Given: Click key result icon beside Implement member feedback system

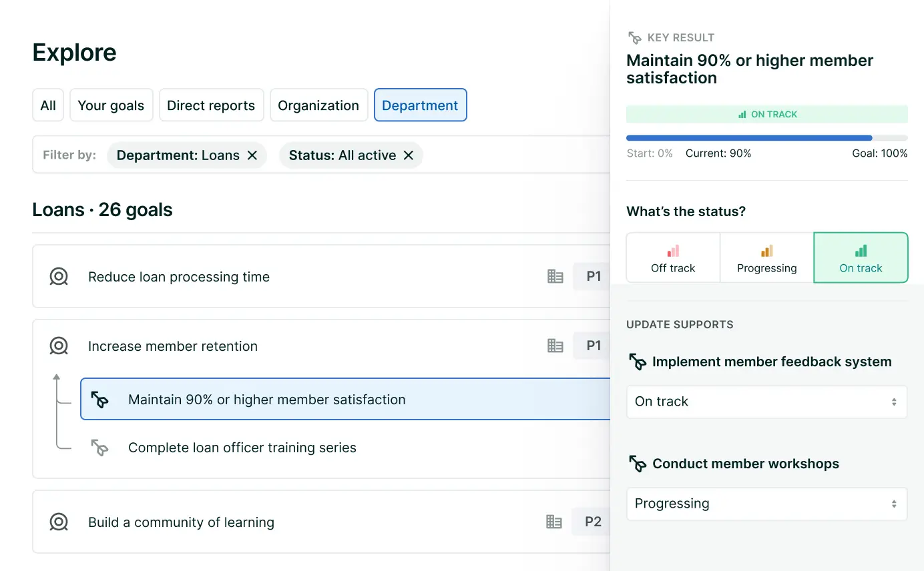Looking at the screenshot, I should click(x=638, y=362).
